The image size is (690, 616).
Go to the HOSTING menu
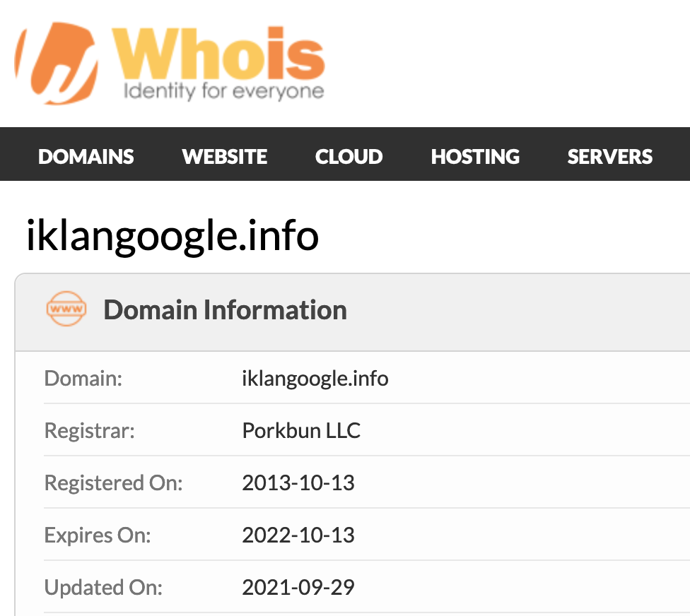point(475,156)
